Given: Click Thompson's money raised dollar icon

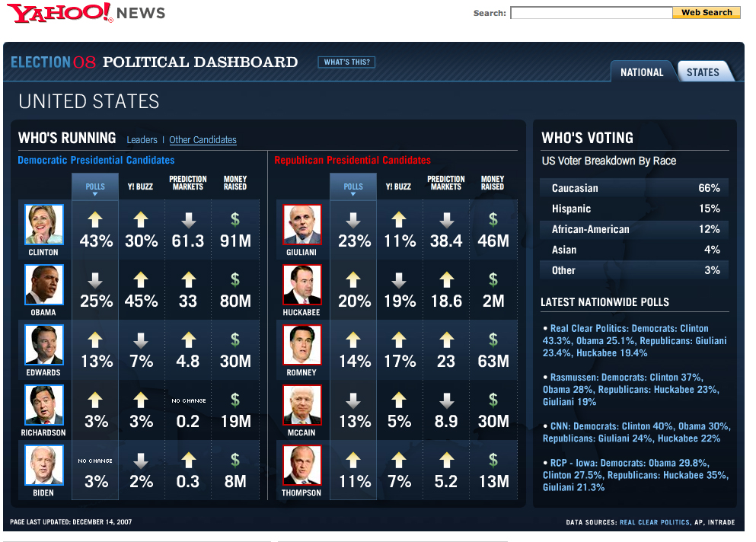Looking at the screenshot, I should pos(493,461).
